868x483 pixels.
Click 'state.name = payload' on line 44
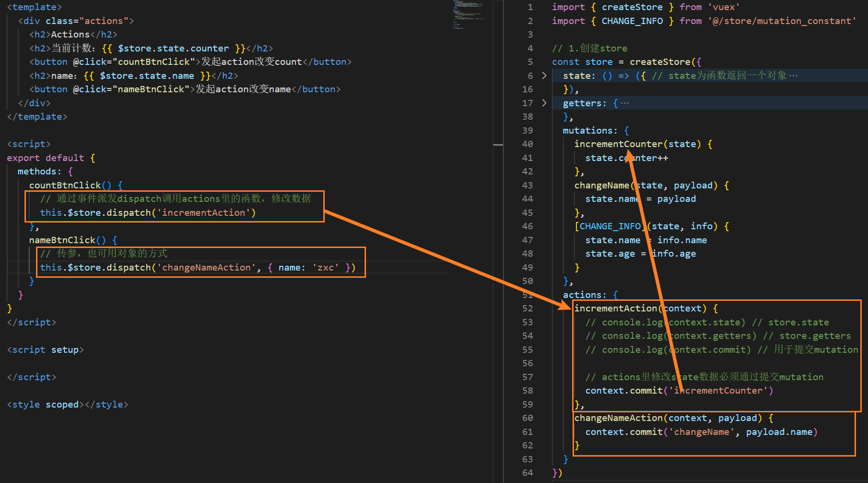click(640, 199)
